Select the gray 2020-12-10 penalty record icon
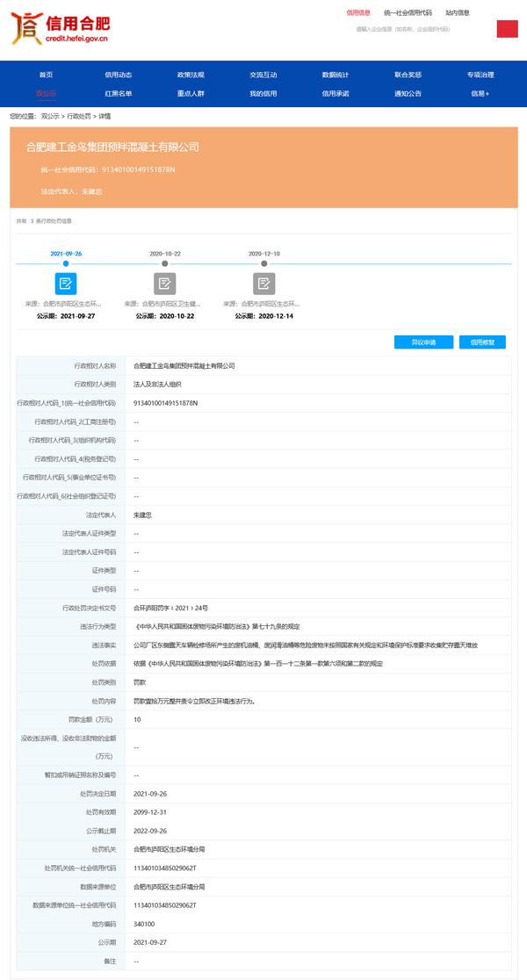527x980 pixels. (263, 284)
